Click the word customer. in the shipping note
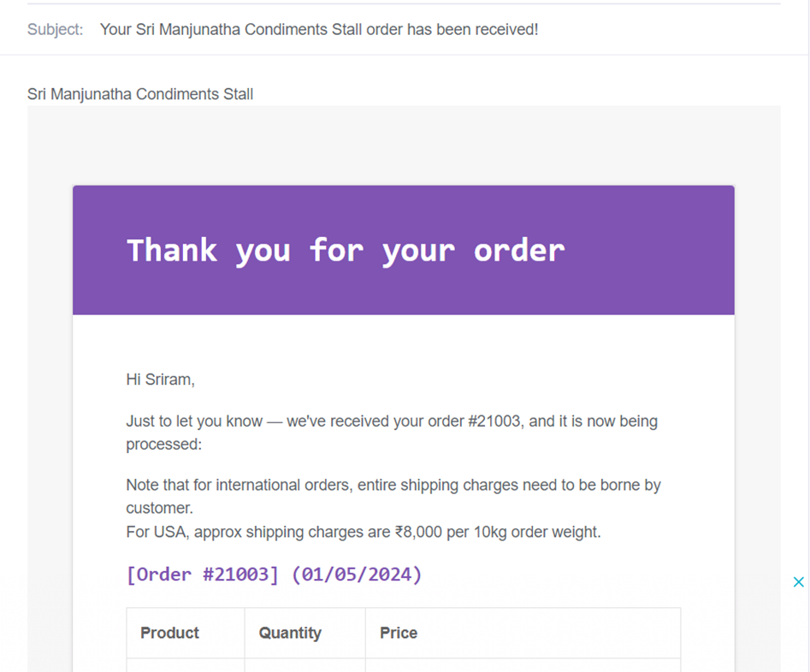This screenshot has height=672, width=810. (159, 508)
